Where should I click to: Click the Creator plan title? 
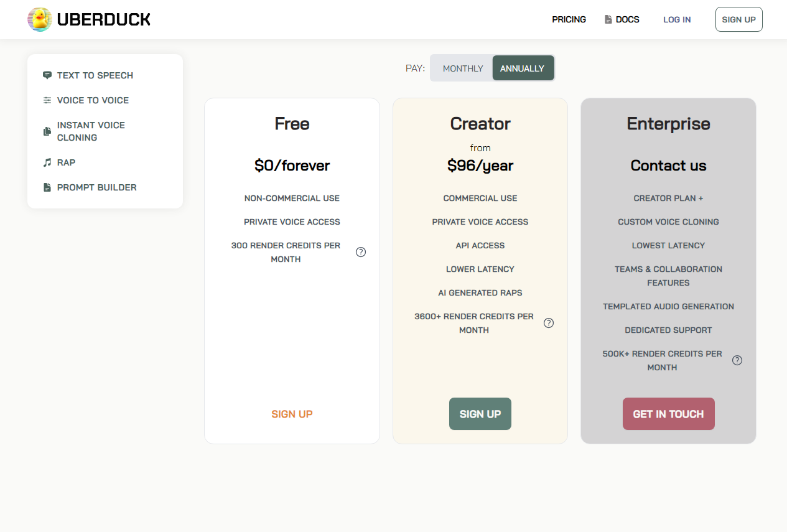480,124
